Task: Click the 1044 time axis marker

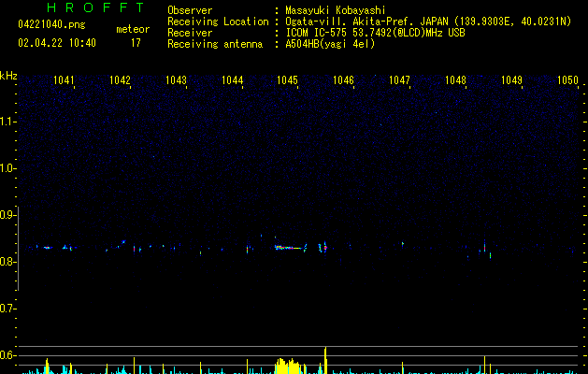Action: pos(232,80)
